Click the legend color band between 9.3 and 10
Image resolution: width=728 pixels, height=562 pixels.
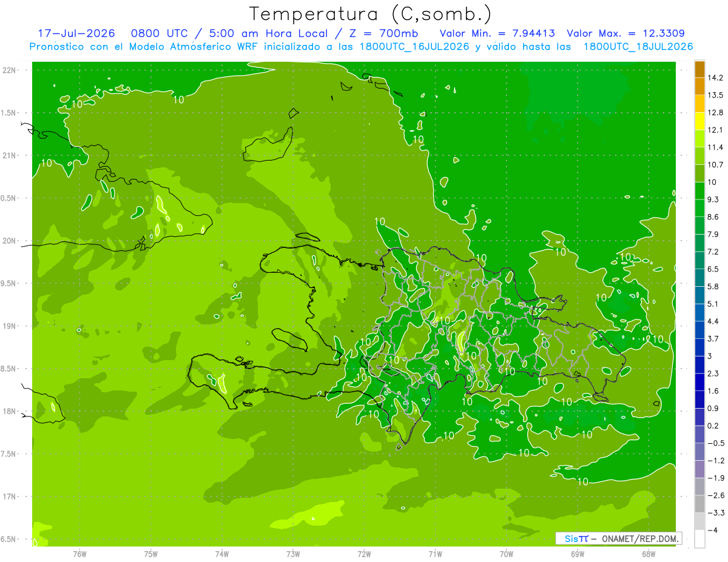(699, 191)
